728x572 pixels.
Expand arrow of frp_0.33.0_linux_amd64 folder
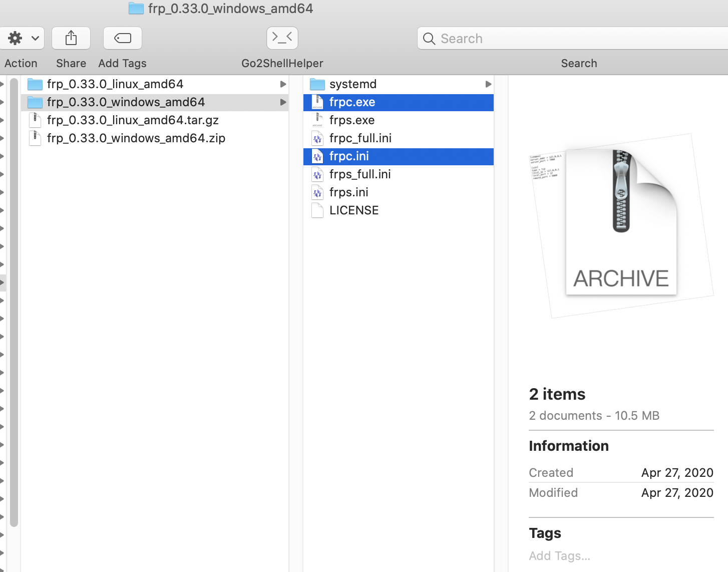click(x=283, y=84)
